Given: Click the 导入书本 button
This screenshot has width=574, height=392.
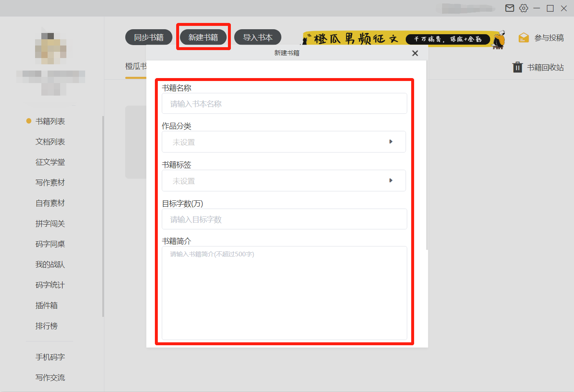Looking at the screenshot, I should [258, 37].
